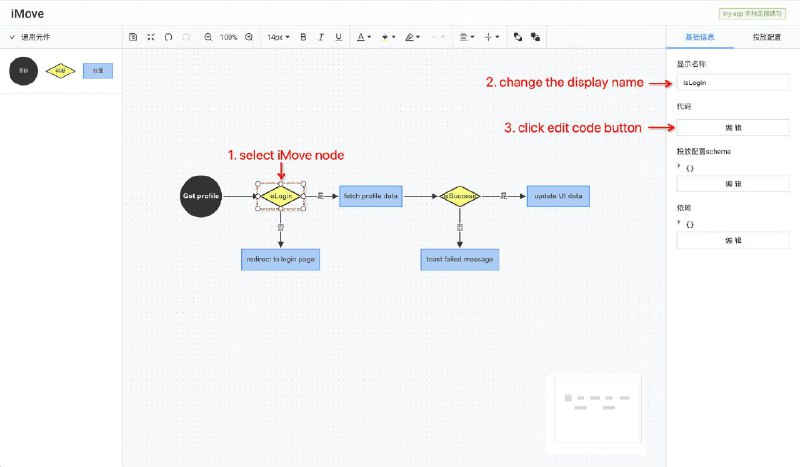The image size is (800, 467).
Task: Toggle underline formatting
Action: point(338,37)
